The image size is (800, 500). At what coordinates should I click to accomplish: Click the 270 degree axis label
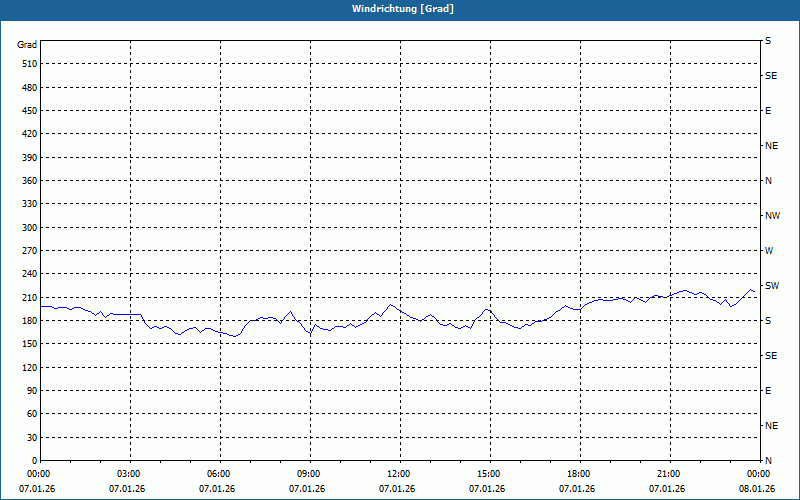point(30,251)
